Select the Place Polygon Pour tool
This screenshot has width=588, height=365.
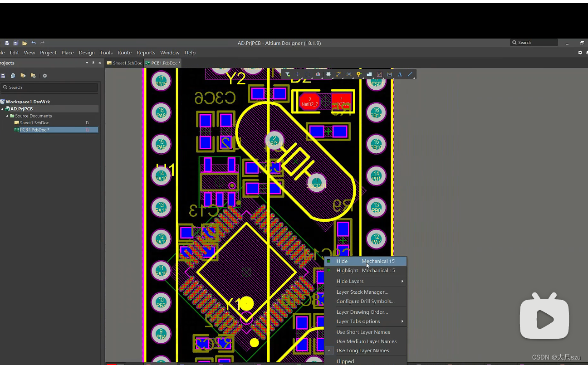pos(369,74)
